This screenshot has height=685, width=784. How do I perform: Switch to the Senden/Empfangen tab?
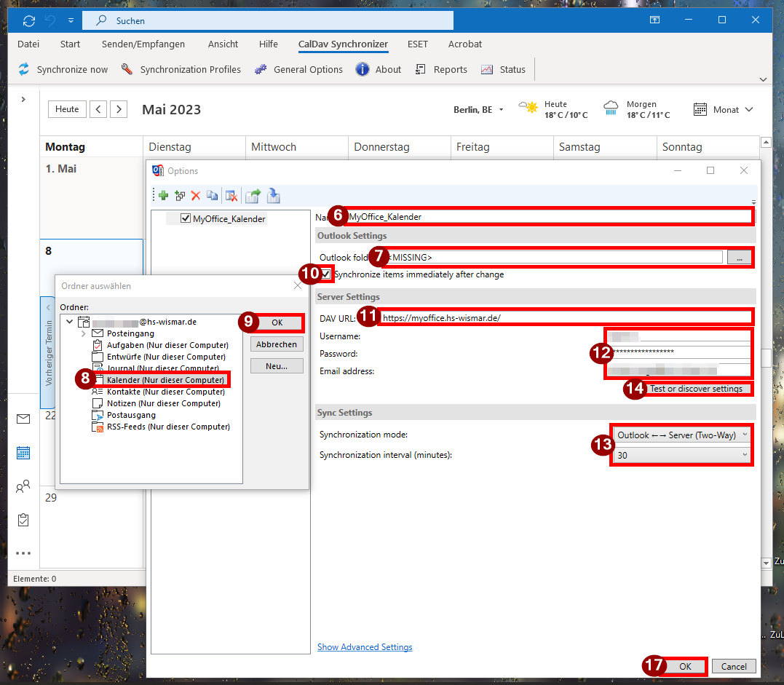tap(143, 44)
